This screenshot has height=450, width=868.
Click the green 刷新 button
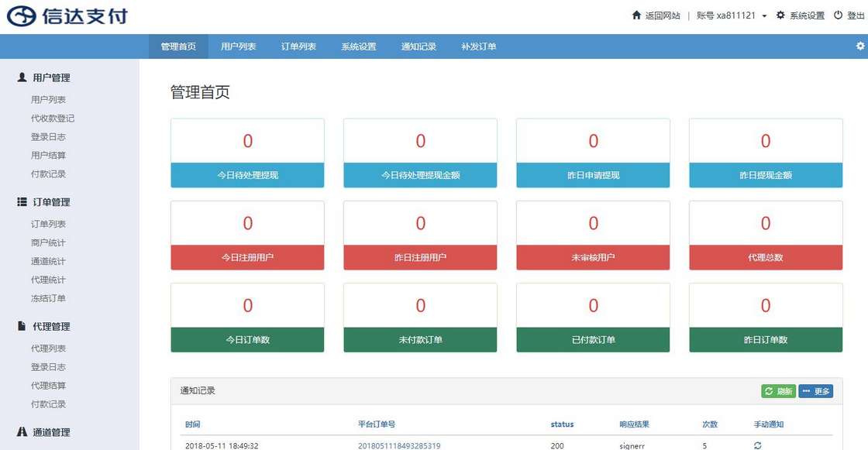point(778,391)
